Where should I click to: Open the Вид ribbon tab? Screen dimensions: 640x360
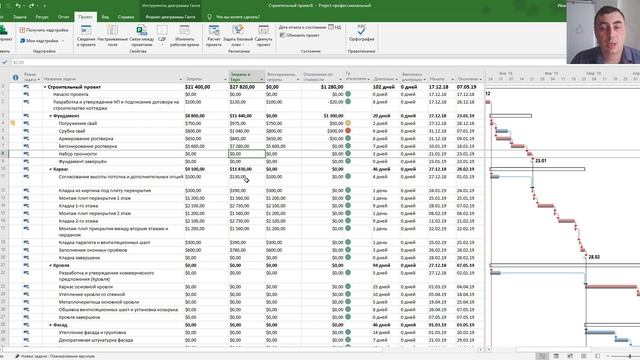(x=105, y=17)
